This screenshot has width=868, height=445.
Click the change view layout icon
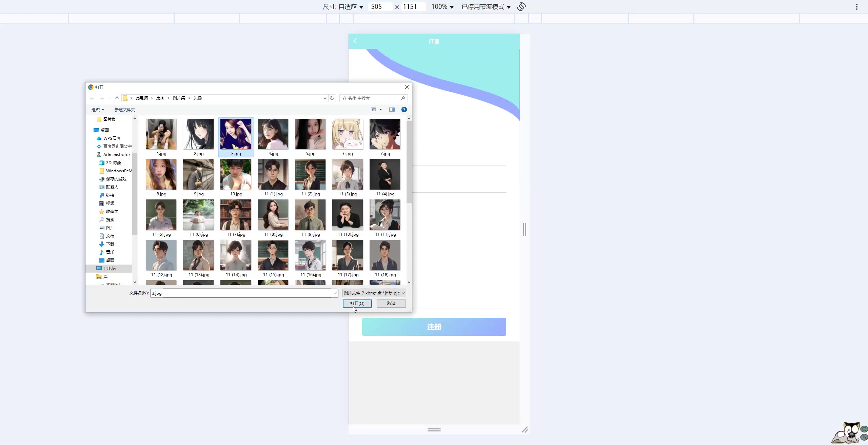pos(373,110)
